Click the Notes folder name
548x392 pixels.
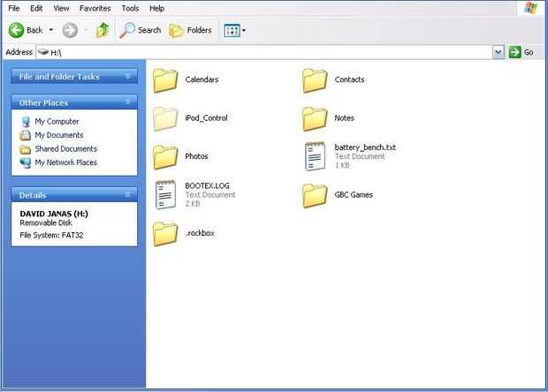344,118
